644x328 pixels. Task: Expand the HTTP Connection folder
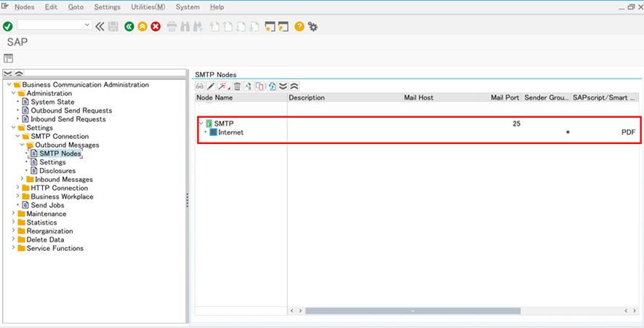pyautogui.click(x=17, y=188)
